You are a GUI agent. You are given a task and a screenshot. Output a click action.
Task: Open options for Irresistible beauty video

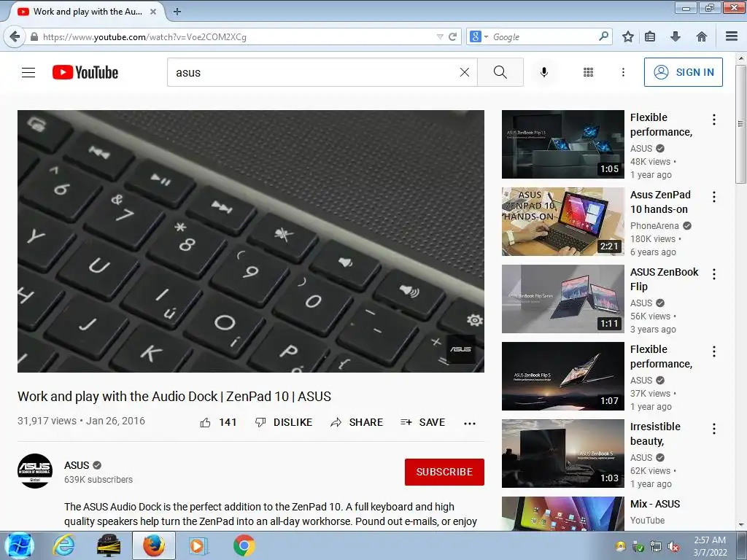tap(713, 429)
